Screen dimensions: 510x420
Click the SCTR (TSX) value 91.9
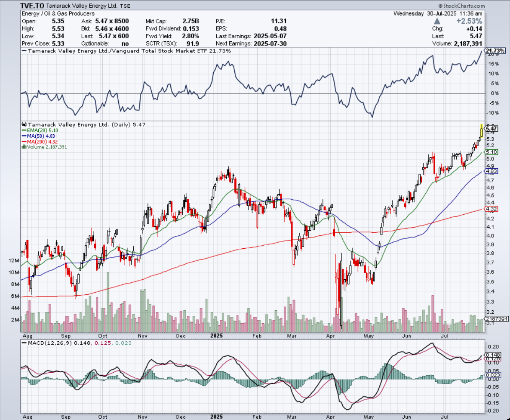[193, 43]
